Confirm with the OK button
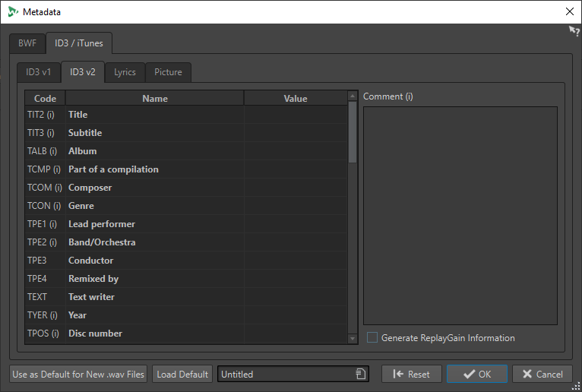 pyautogui.click(x=477, y=374)
